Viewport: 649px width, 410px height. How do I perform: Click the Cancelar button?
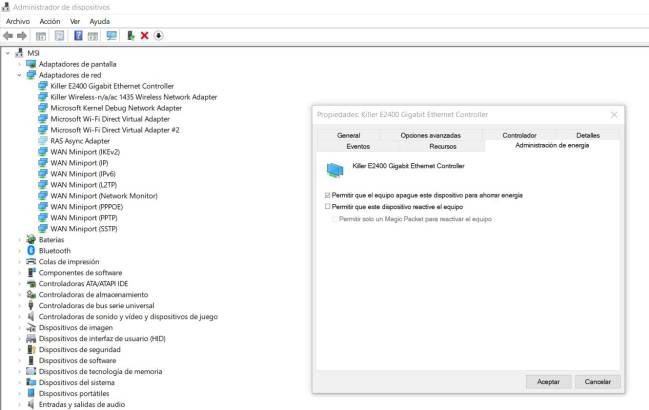(x=597, y=381)
